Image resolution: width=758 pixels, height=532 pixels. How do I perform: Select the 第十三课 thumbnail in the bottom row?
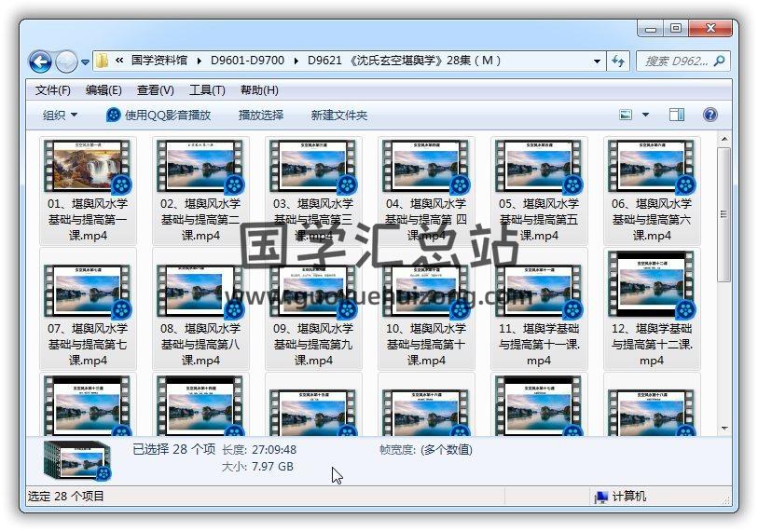tap(88, 406)
